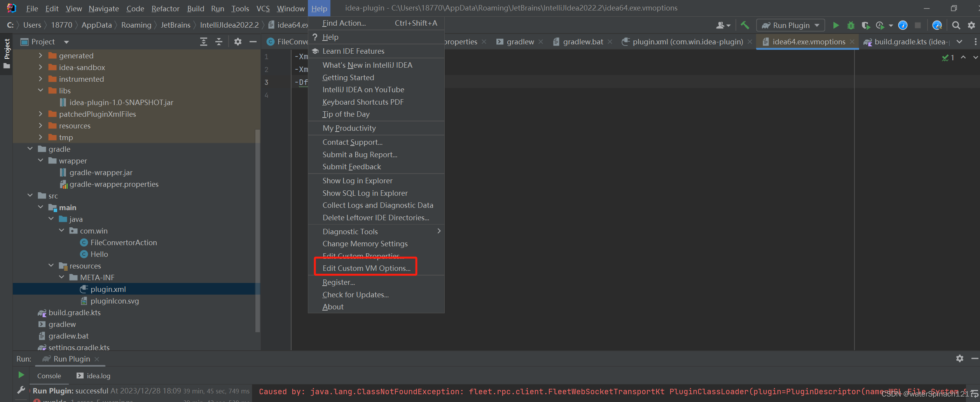Click the Project tree vertical scrollbar
The image size is (980, 402).
click(x=257, y=230)
